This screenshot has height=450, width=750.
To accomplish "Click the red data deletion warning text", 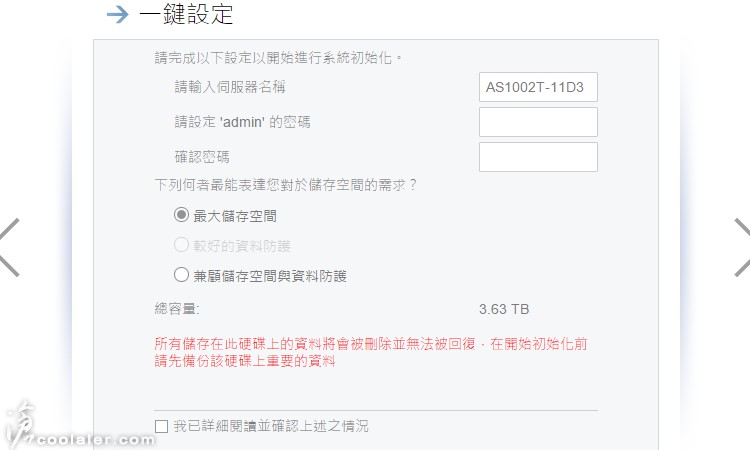I will pos(371,352).
